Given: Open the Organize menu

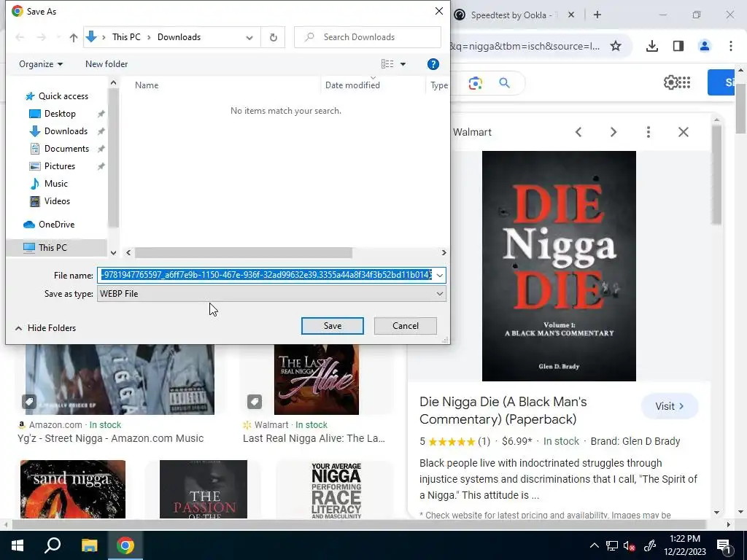Looking at the screenshot, I should point(41,64).
